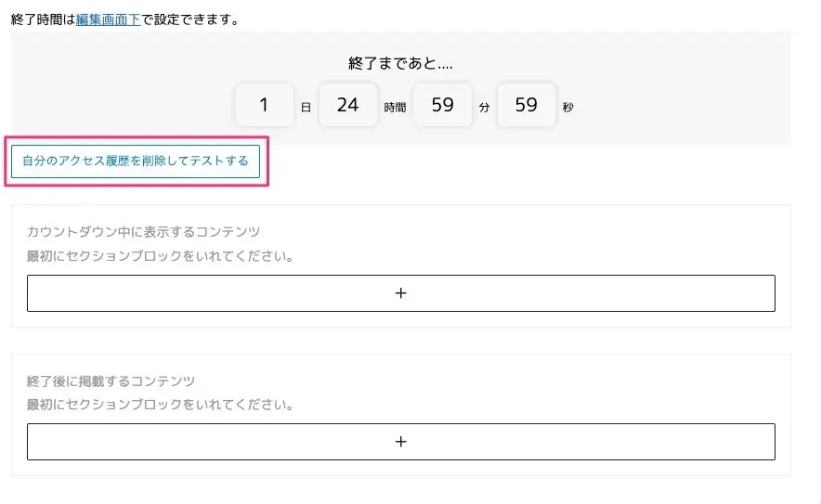Add block to countdown content section
The width and height of the screenshot is (821, 504).
click(400, 292)
